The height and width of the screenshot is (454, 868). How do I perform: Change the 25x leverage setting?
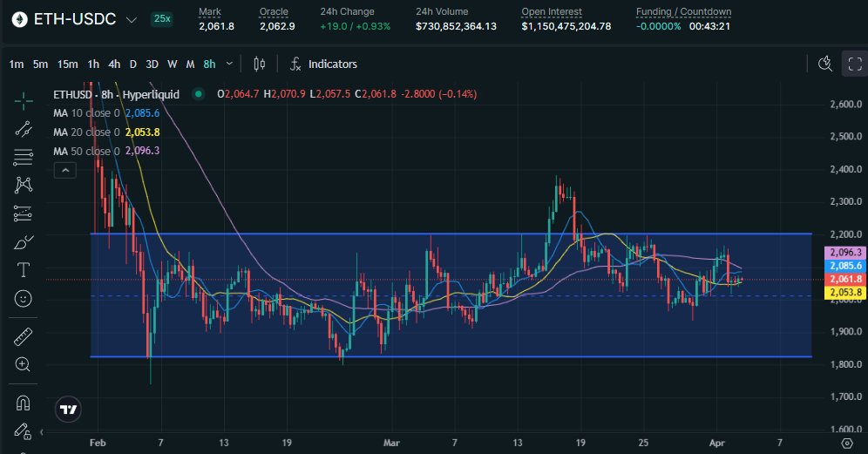pos(162,19)
